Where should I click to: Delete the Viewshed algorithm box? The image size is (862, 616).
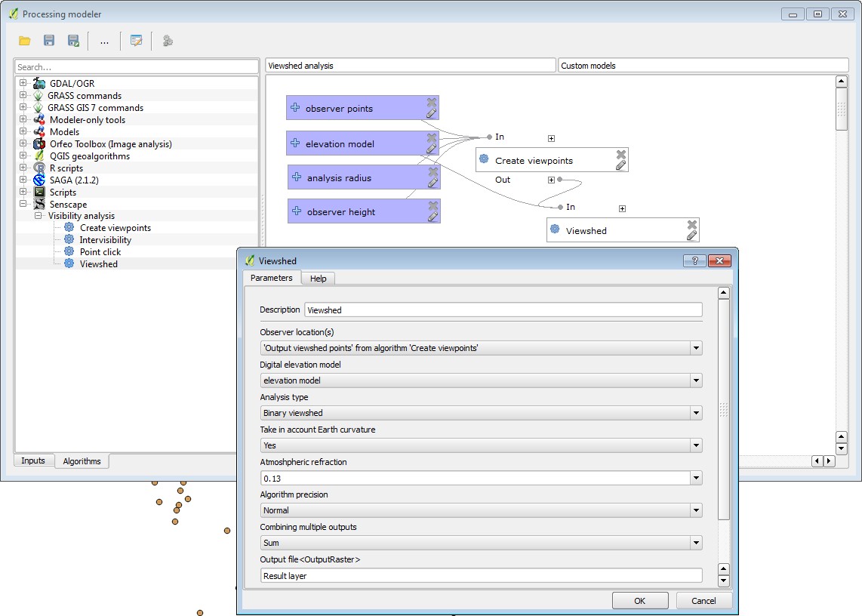pos(692,224)
